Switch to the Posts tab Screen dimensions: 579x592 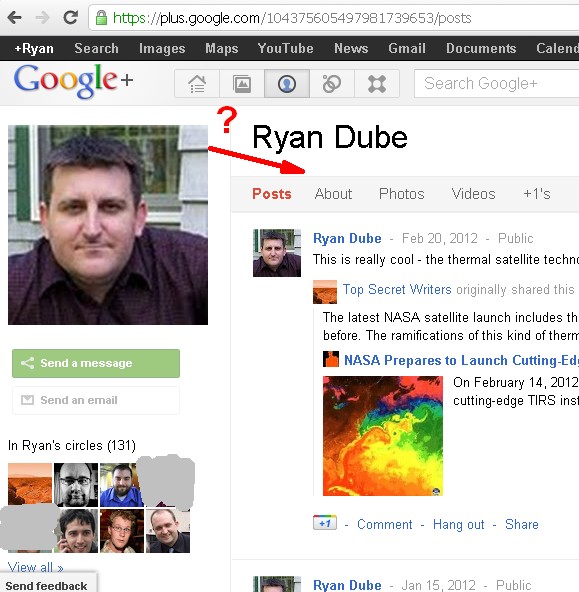click(272, 194)
